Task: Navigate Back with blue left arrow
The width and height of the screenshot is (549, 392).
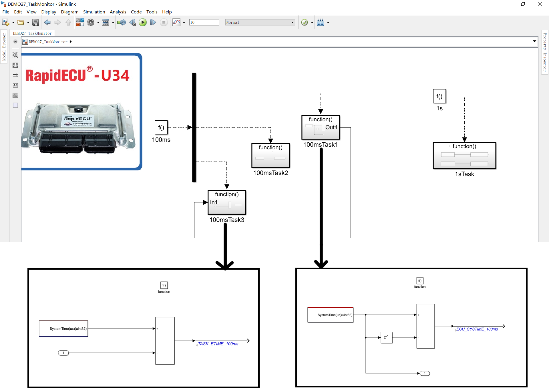Action: coord(47,22)
